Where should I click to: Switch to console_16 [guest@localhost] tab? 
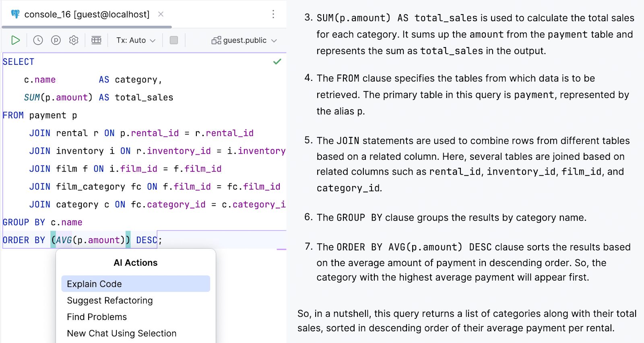tap(87, 14)
